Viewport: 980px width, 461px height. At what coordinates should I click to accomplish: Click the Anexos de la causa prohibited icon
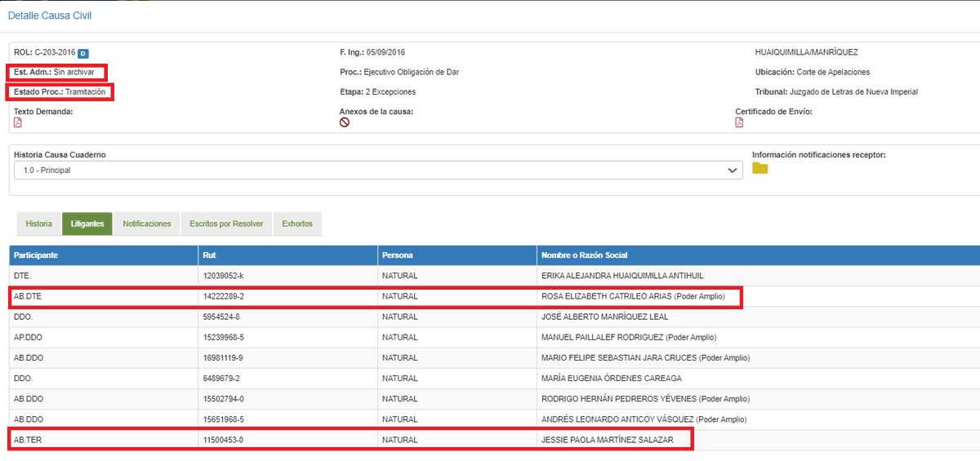(345, 122)
